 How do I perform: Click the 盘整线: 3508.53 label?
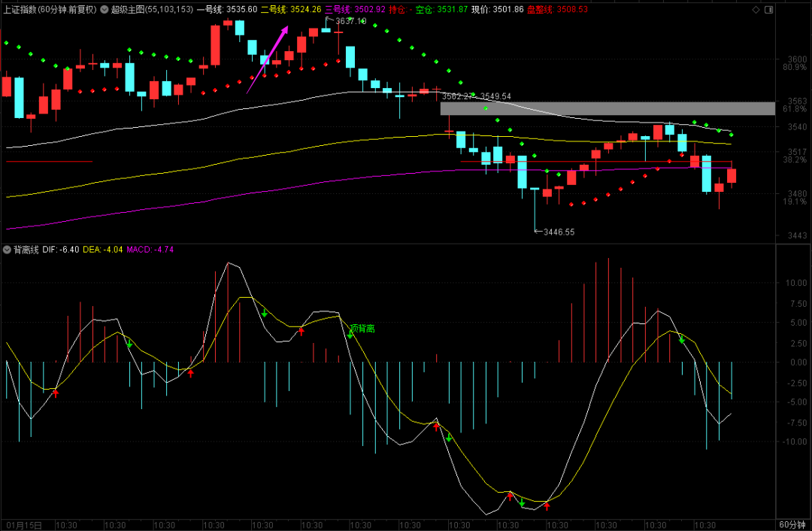(x=557, y=9)
